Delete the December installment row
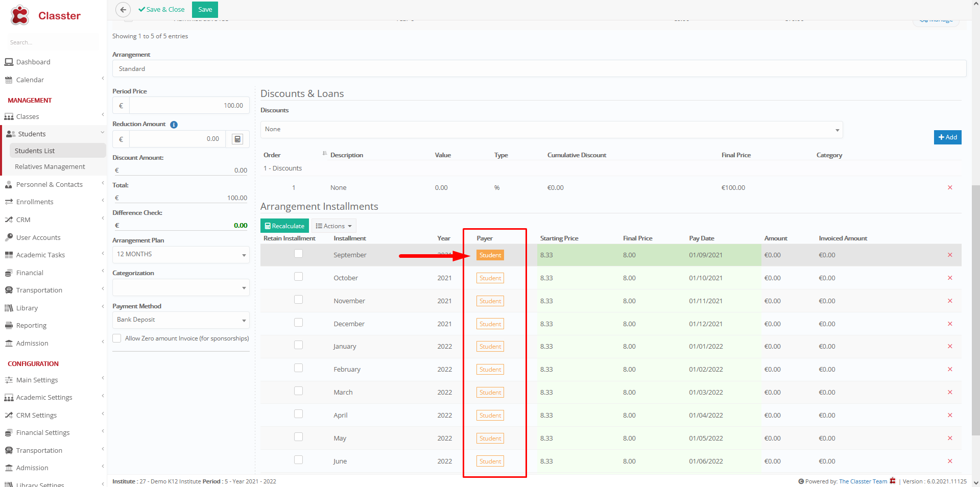Viewport: 980px width, 487px height. pyautogui.click(x=950, y=324)
